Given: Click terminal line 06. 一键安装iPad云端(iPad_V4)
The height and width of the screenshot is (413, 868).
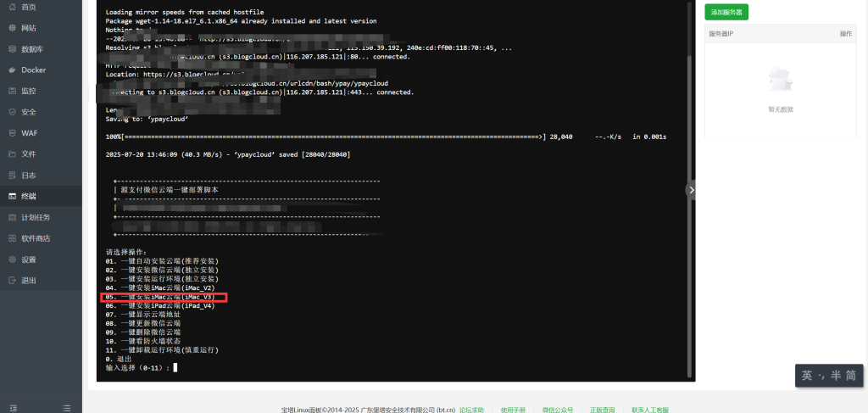Looking at the screenshot, I should click(x=160, y=305).
